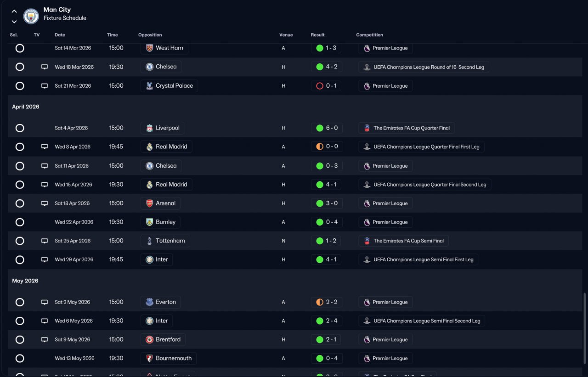Select the West Ham fixture radio button
Image resolution: width=588 pixels, height=377 pixels.
point(20,48)
